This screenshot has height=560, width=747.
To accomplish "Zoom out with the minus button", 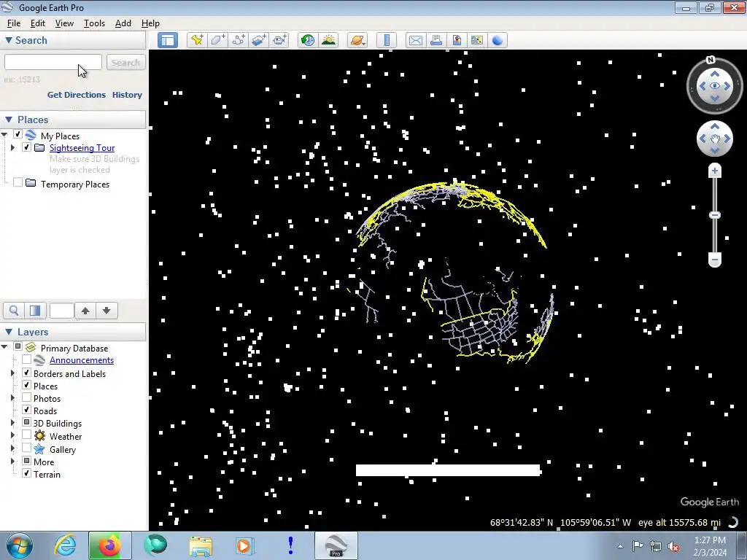I will 715,260.
